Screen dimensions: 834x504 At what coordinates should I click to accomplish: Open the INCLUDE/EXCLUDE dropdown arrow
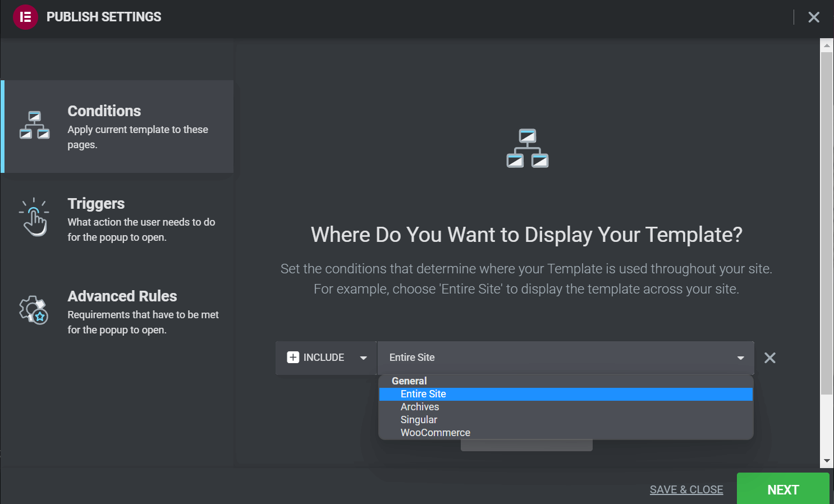(x=364, y=358)
